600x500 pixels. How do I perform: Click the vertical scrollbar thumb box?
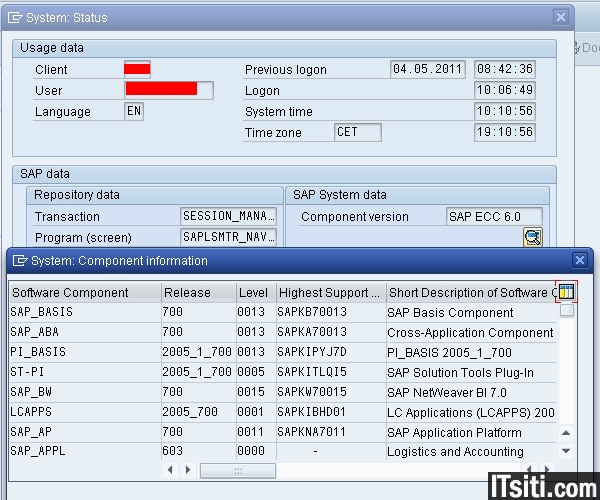(x=566, y=310)
